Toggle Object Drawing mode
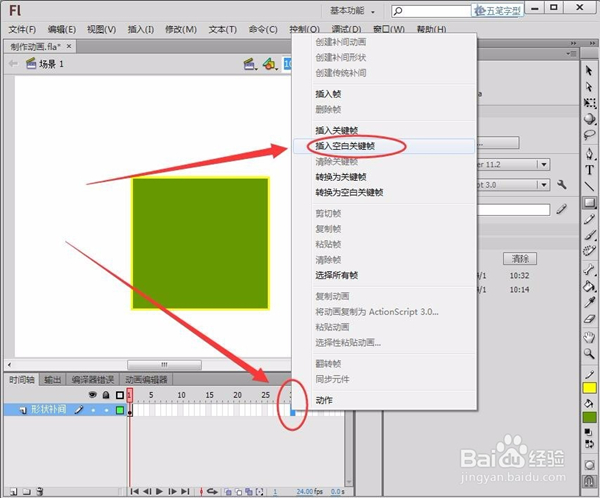This screenshot has height=498, width=600. 589,465
